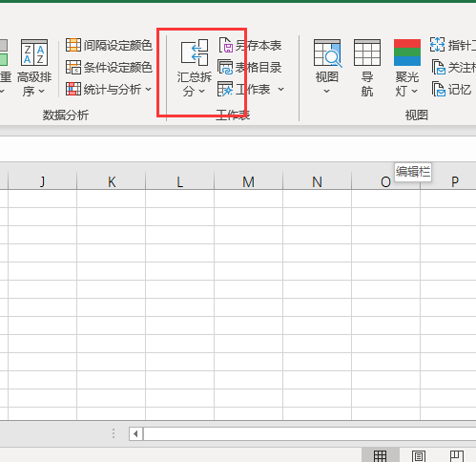
Task: Expand the 汇总拆分 dropdown arrow
Action: [x=202, y=92]
